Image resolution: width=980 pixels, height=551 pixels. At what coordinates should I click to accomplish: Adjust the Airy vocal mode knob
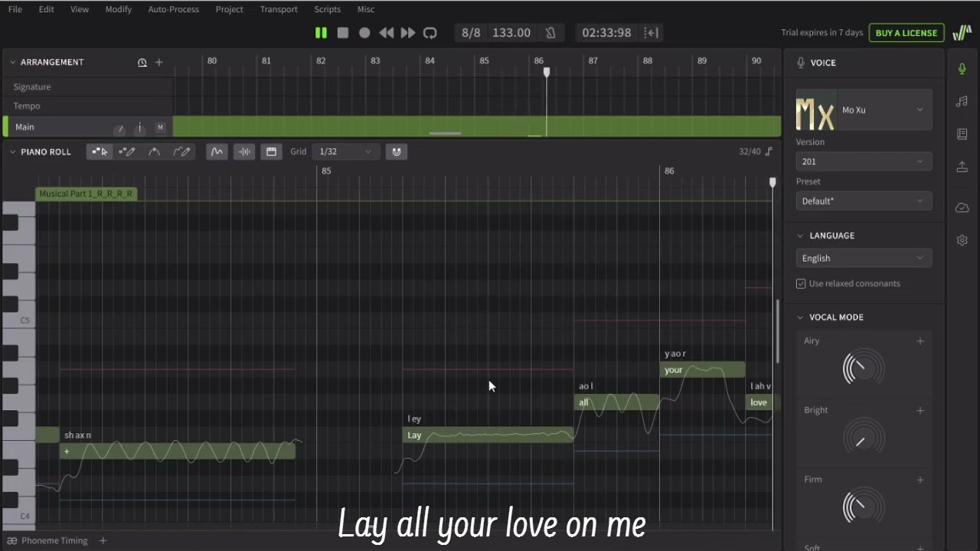pyautogui.click(x=864, y=369)
